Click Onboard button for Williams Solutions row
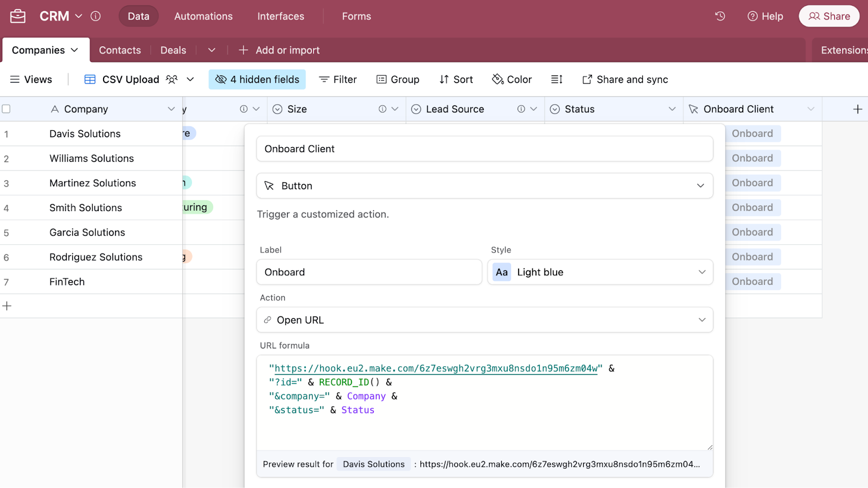The height and width of the screenshot is (488, 868). click(x=752, y=158)
